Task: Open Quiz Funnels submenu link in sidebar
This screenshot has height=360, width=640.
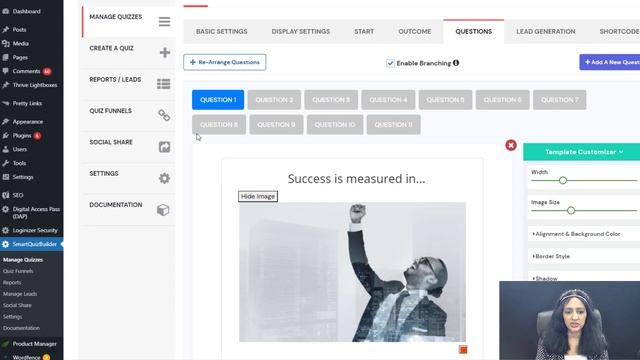Action: click(x=18, y=271)
